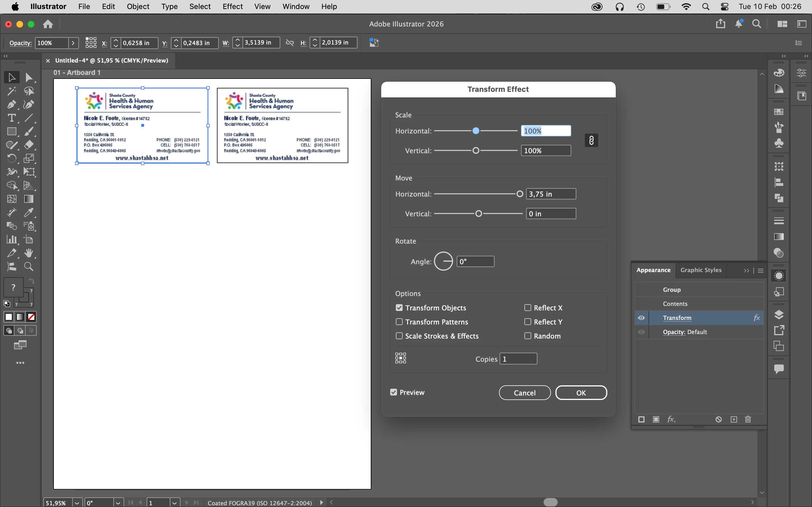Select the Direct Selection tool

[x=29, y=77]
